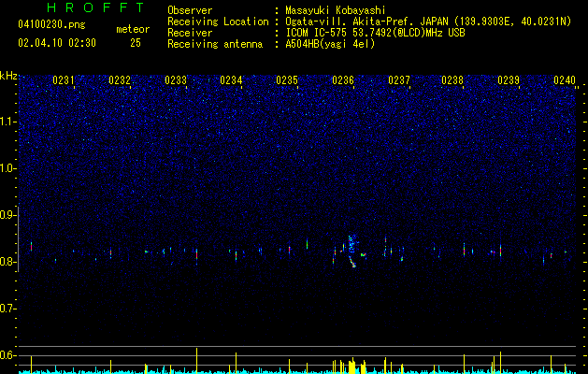This screenshot has width=588, height=374.
Task: Click the Receiving antenna label
Action: 215,44
